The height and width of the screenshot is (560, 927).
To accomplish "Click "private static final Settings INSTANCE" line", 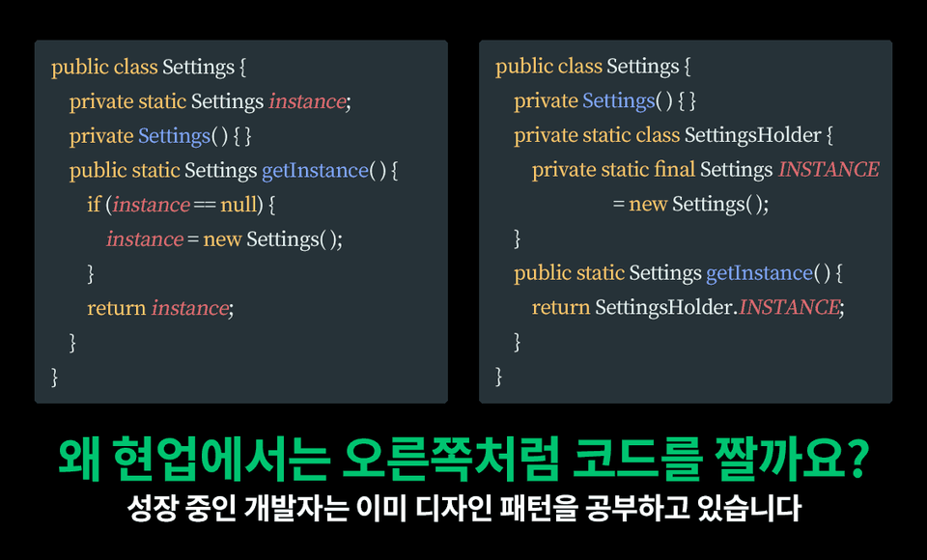I will click(x=705, y=170).
